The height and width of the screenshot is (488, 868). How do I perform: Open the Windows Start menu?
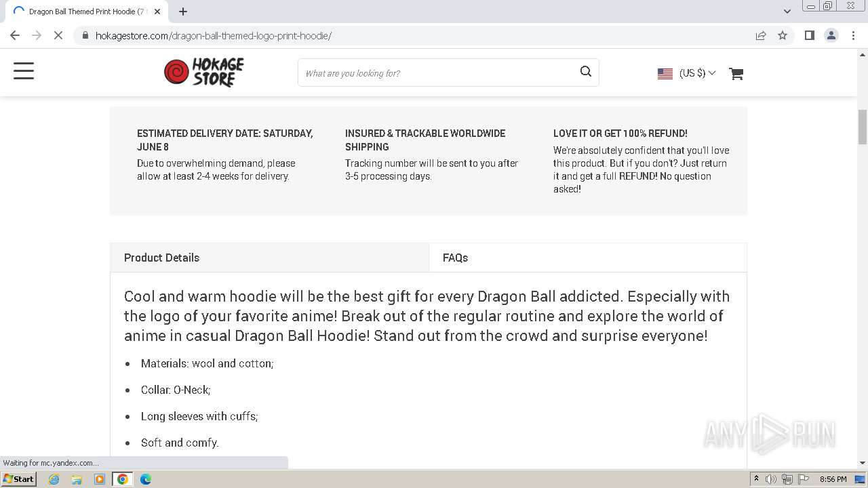pos(19,479)
